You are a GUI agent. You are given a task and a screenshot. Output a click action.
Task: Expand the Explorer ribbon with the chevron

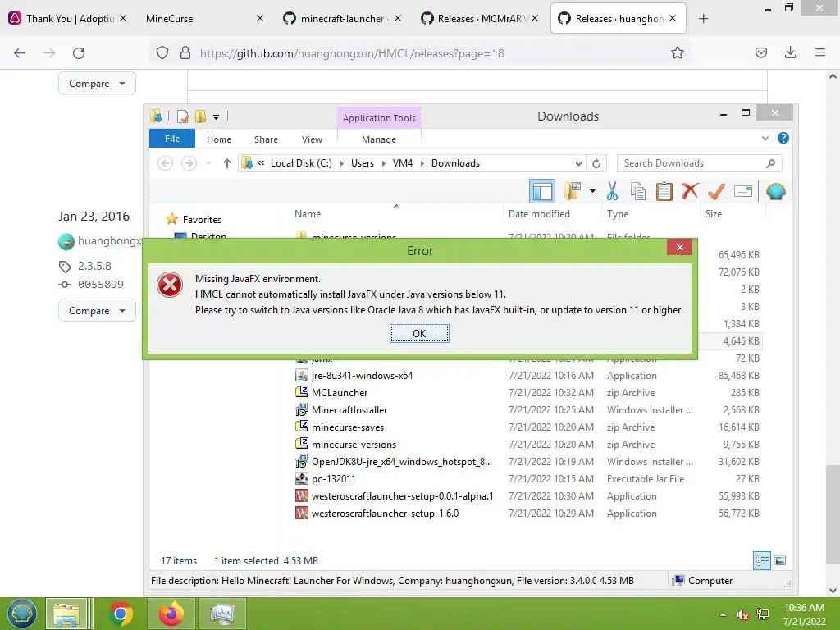click(x=765, y=138)
